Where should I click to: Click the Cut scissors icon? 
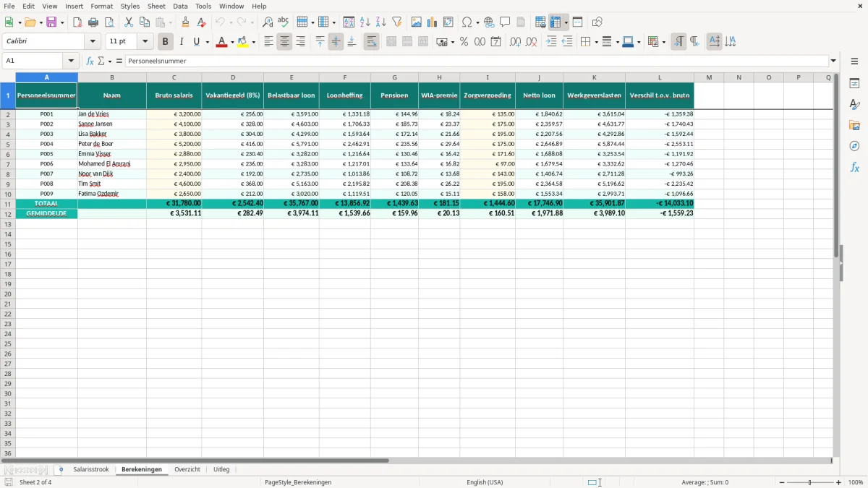point(129,22)
